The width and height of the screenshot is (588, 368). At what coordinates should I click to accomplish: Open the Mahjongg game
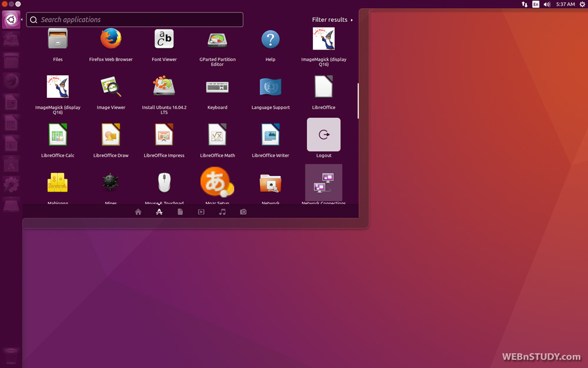tap(58, 183)
